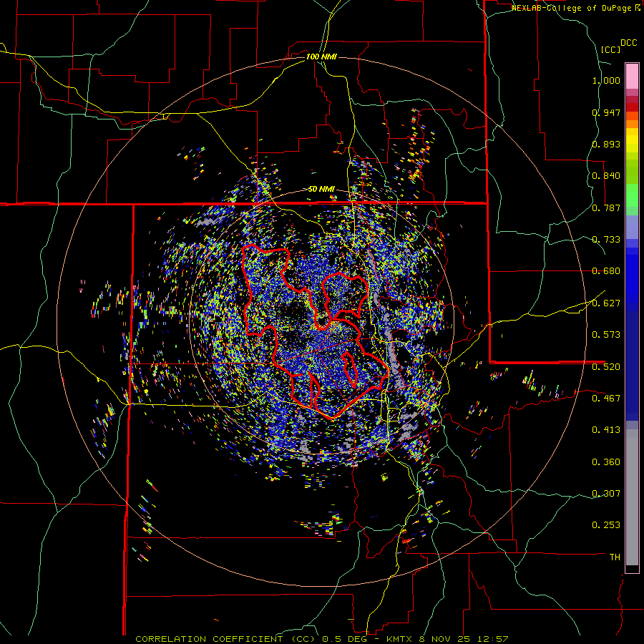Click the 0.787 color scale value
This screenshot has width=644, height=644.
[x=606, y=208]
